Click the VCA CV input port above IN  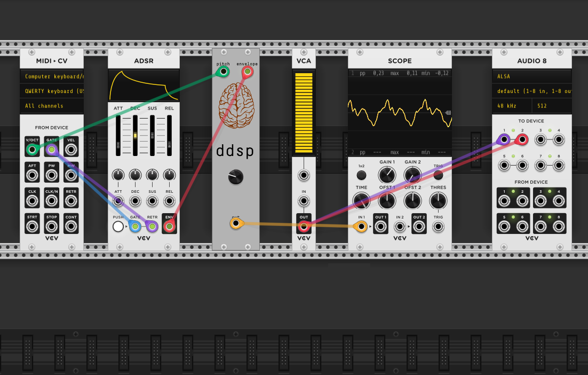click(x=304, y=175)
